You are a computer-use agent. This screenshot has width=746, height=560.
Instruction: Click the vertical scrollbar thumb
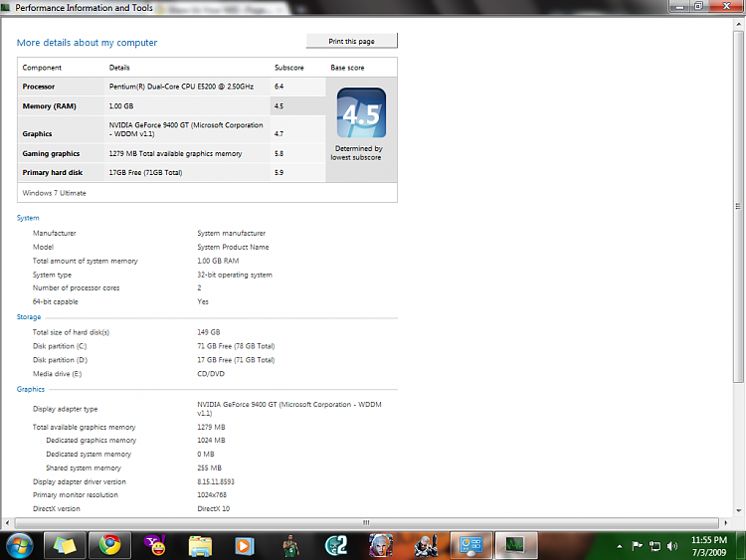pos(738,206)
